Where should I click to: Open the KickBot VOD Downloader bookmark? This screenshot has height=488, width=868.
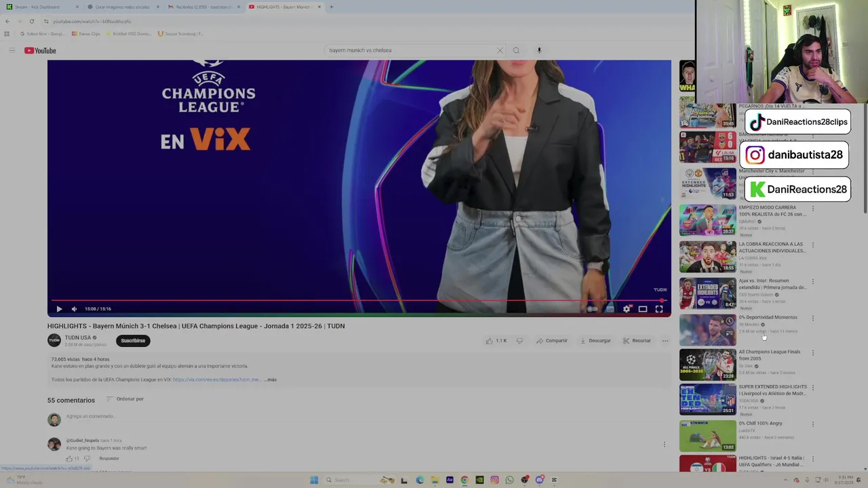click(x=128, y=34)
